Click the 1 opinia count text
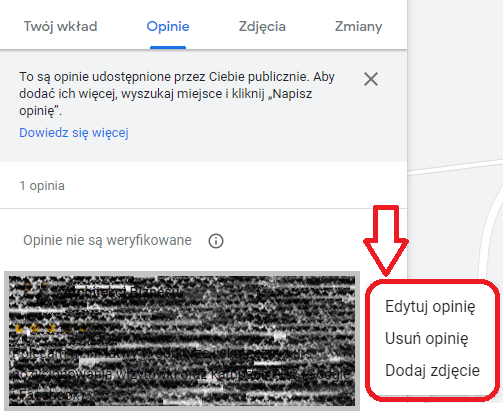Screen dimensions: 503x413 click(x=42, y=186)
